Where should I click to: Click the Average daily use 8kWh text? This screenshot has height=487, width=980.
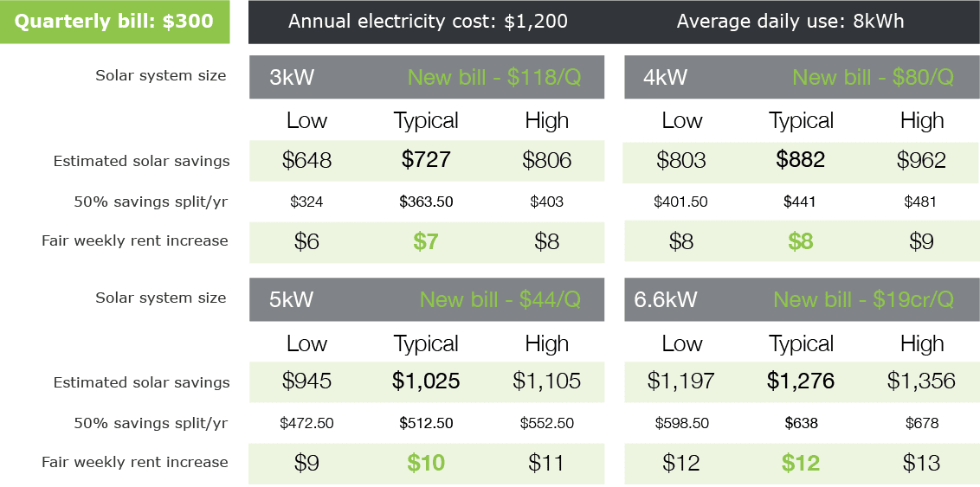(790, 22)
